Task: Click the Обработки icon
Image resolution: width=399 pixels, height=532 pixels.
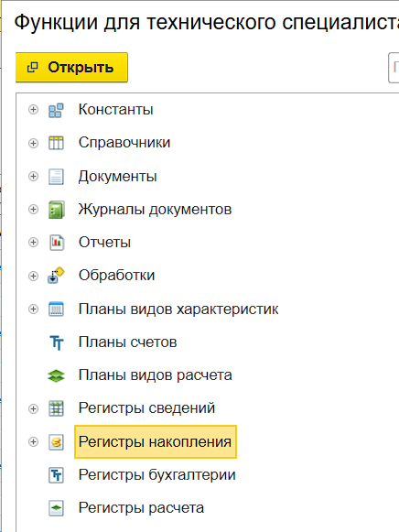Action: 56,276
